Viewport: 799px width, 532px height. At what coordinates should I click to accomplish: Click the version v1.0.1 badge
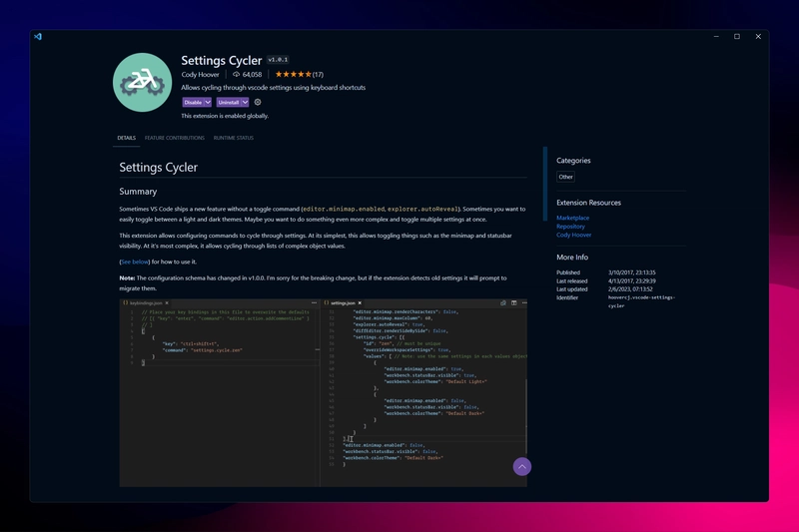279,60
